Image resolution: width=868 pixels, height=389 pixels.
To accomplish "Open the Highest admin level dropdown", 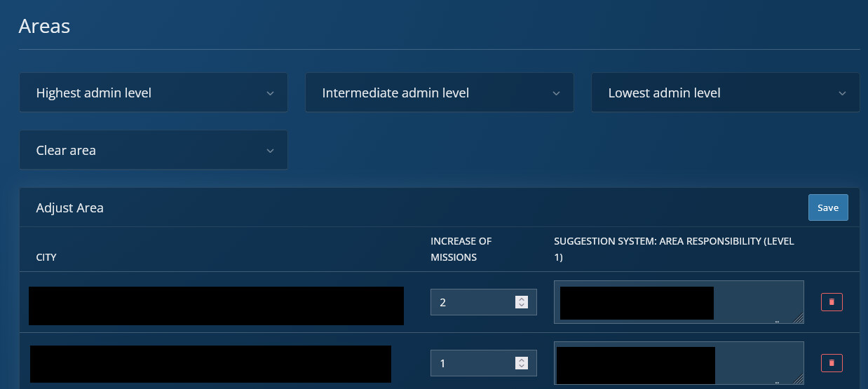I will tap(153, 93).
